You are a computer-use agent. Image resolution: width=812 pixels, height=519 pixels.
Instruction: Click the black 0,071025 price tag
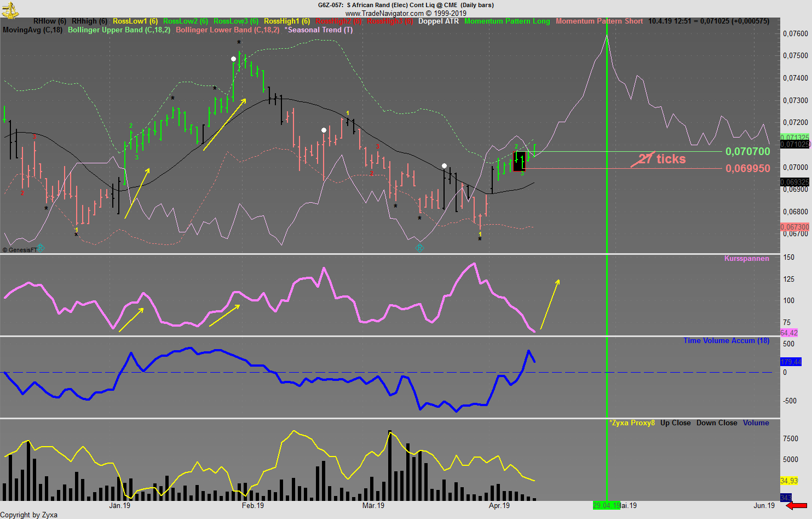[794, 144]
